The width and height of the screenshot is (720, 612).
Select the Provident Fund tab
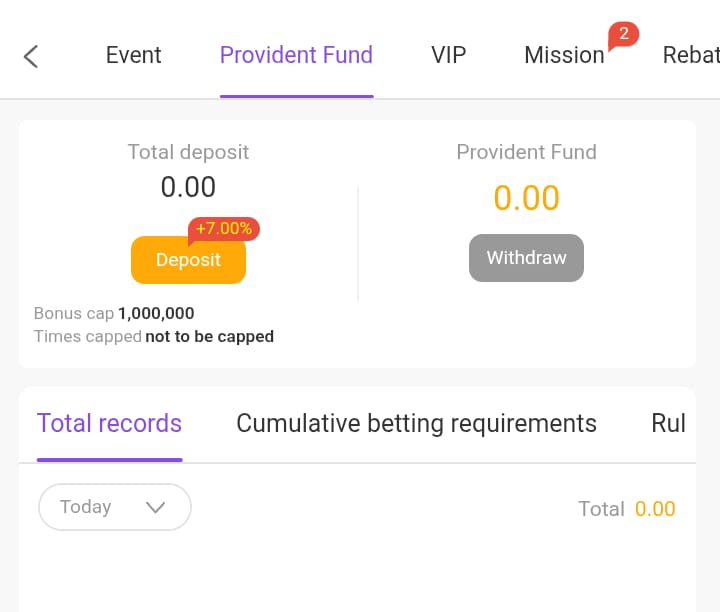[x=296, y=55]
